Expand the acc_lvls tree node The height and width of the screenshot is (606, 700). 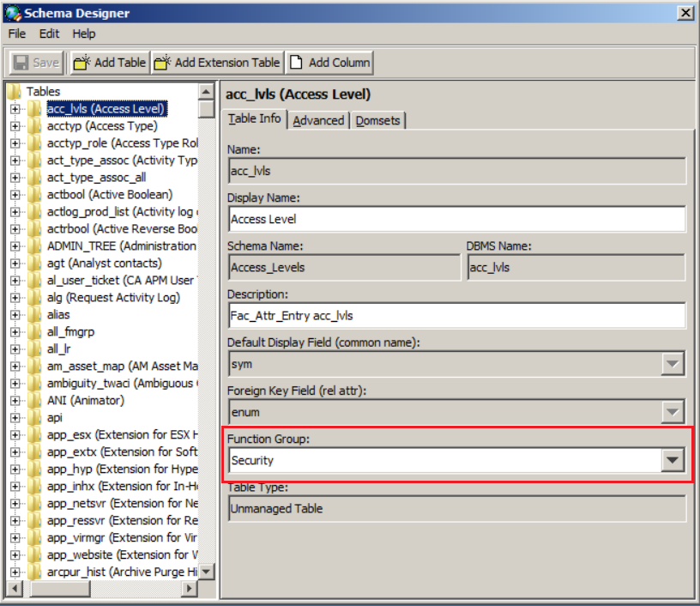click(x=15, y=109)
